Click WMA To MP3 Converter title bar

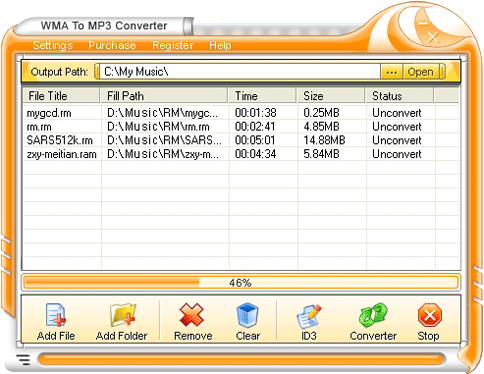pos(104,26)
